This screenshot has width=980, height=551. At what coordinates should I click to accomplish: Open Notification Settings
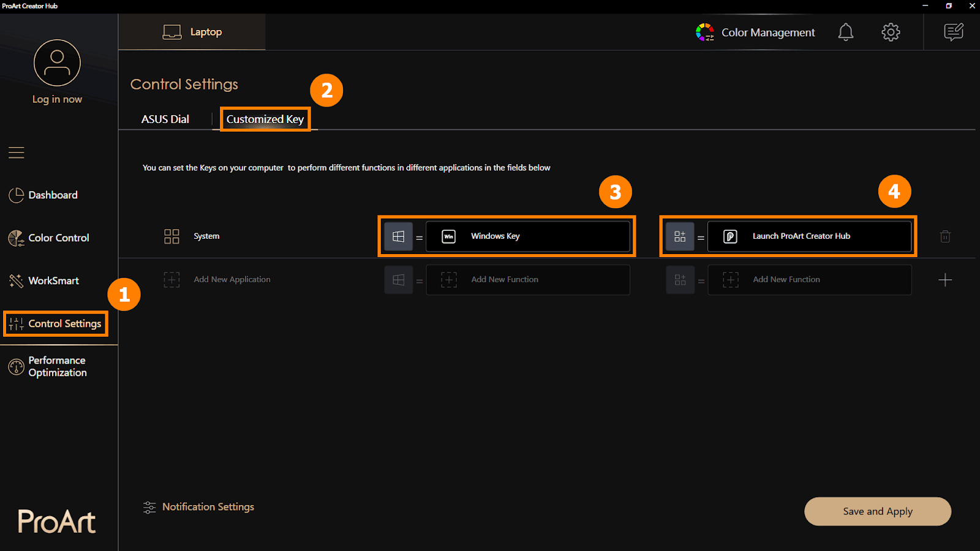point(198,507)
